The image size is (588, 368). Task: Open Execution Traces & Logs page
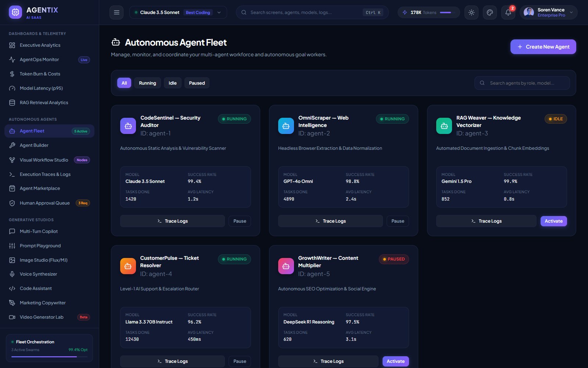click(x=49, y=174)
